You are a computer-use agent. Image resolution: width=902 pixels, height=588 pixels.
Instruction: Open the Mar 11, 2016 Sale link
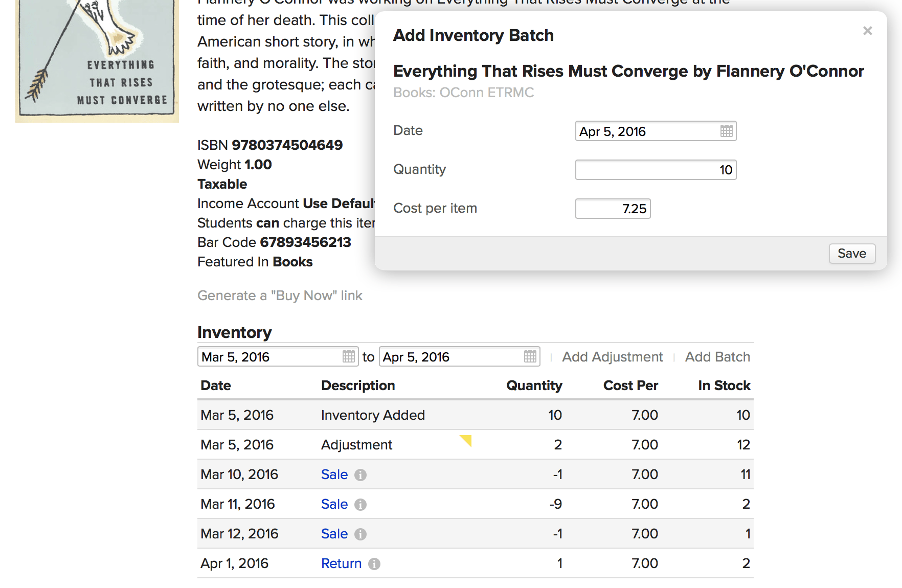pyautogui.click(x=334, y=504)
